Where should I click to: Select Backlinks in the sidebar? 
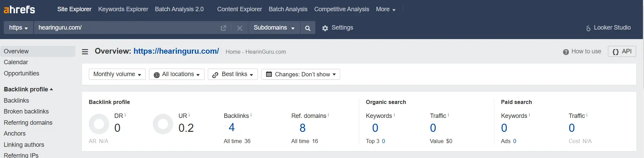pyautogui.click(x=16, y=101)
